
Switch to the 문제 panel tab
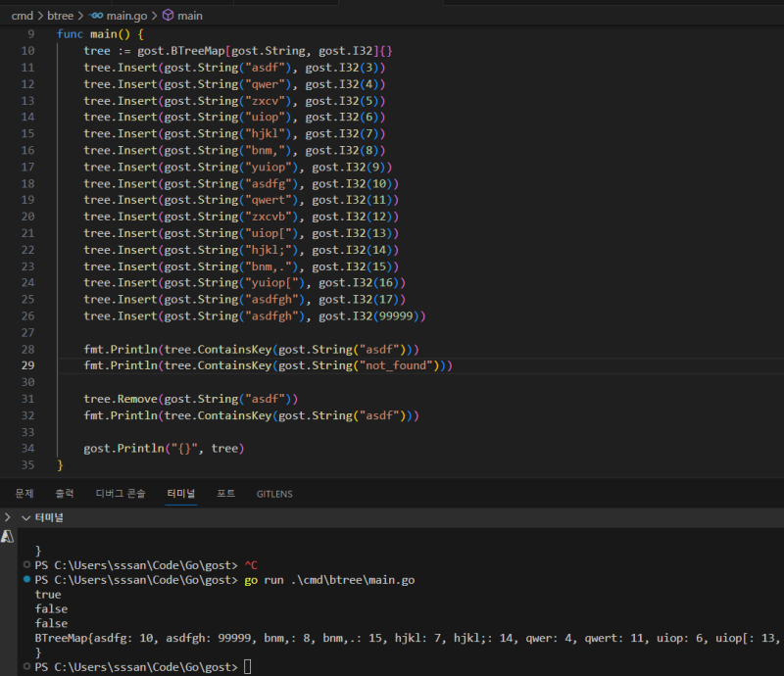[x=24, y=494]
